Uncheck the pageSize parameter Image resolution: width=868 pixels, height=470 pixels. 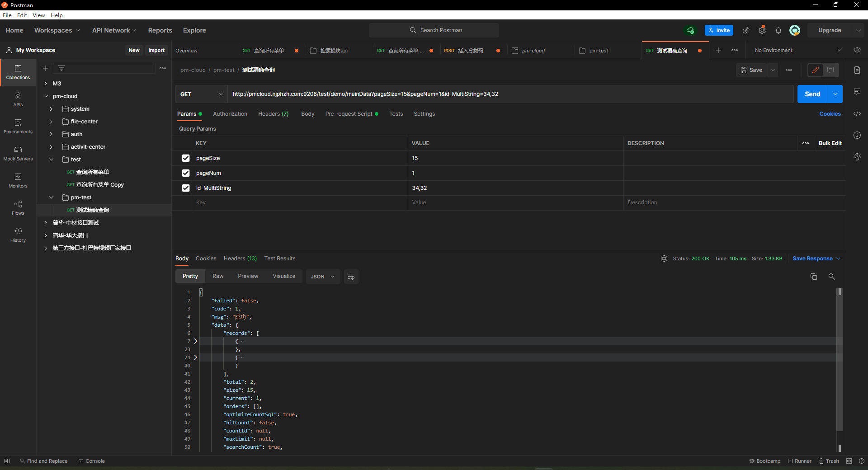(186, 158)
